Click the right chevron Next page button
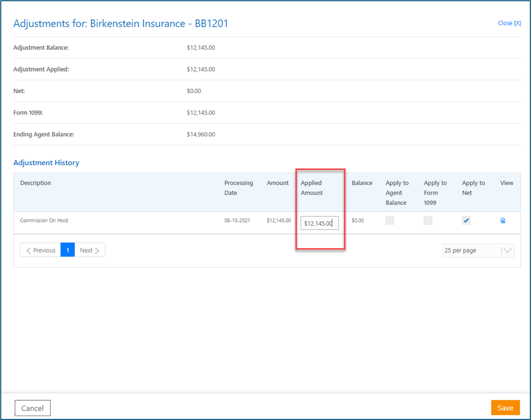531x420 pixels. (x=89, y=250)
